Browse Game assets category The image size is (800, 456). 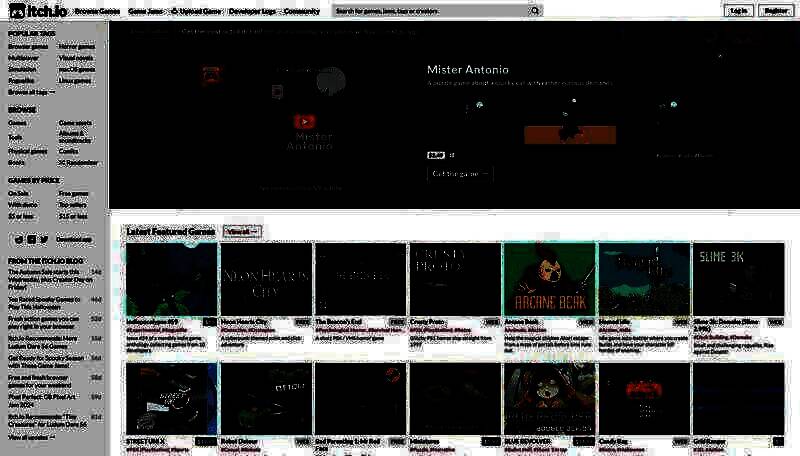[x=76, y=123]
